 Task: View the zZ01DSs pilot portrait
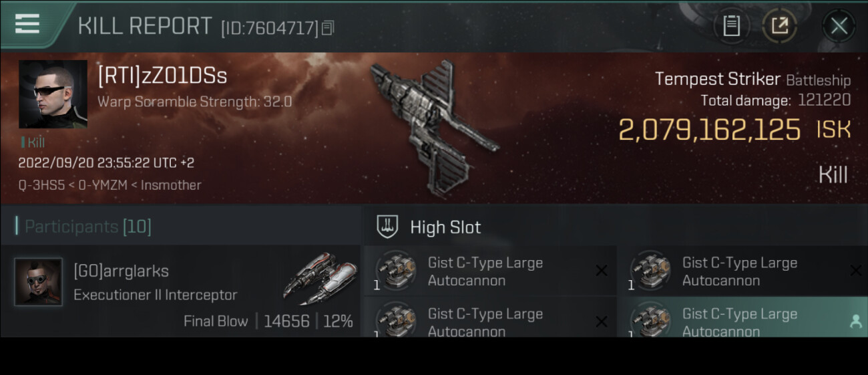click(53, 94)
